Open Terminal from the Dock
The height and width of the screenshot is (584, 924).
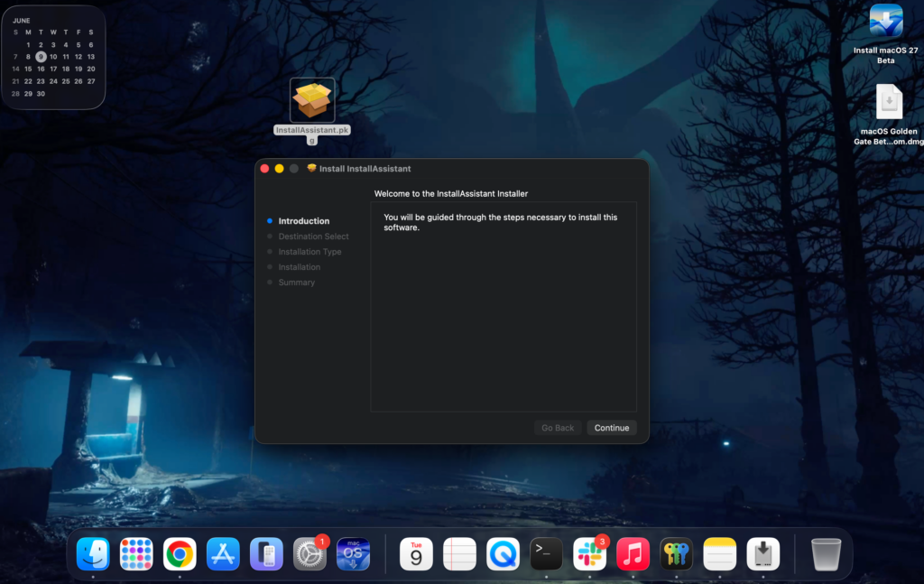[x=546, y=554]
